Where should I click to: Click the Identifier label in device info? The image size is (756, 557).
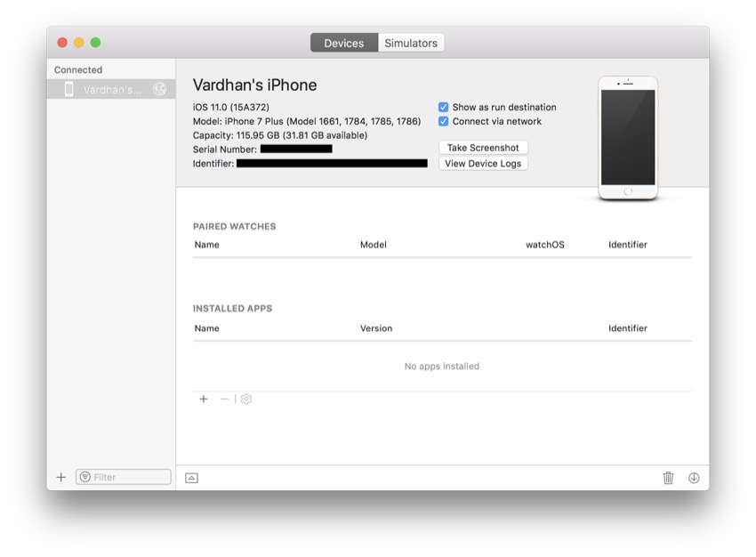pos(213,164)
